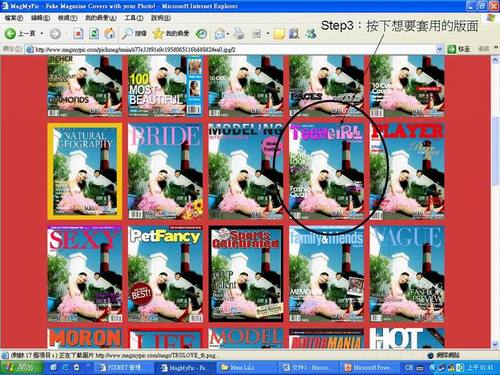Select the BRIDE magazine cover template
Image resolution: width=500 pixels, height=375 pixels.
[x=165, y=171]
